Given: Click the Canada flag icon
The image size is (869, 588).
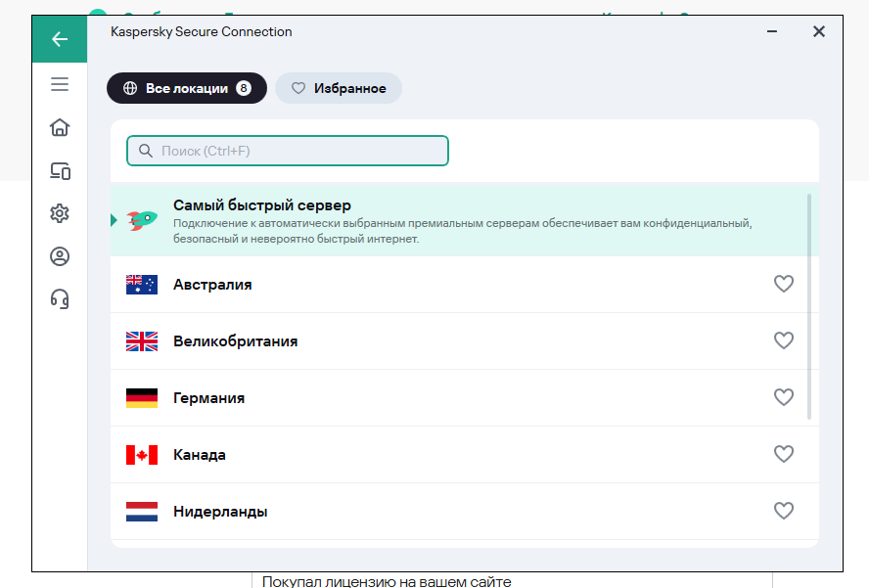Looking at the screenshot, I should click(x=142, y=455).
